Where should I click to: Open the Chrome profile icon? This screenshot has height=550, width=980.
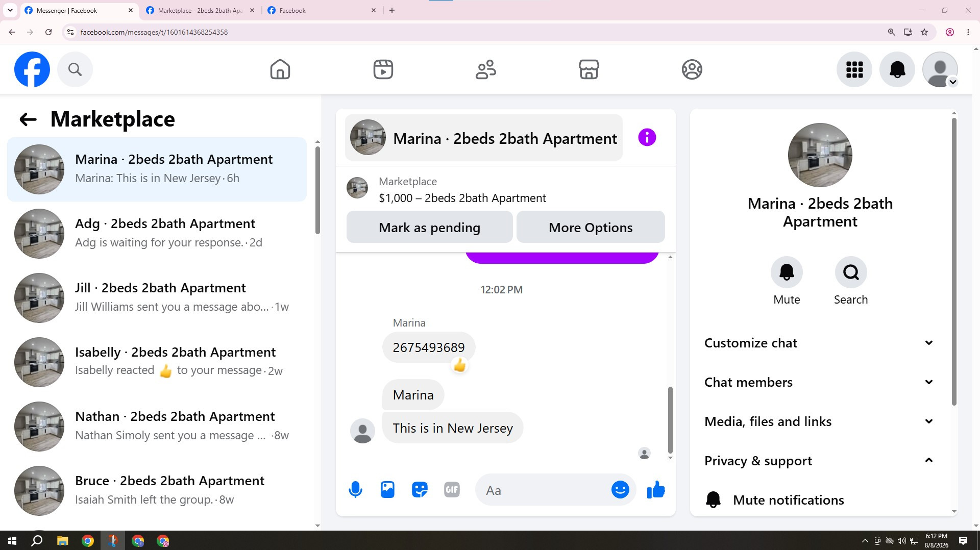pyautogui.click(x=950, y=32)
